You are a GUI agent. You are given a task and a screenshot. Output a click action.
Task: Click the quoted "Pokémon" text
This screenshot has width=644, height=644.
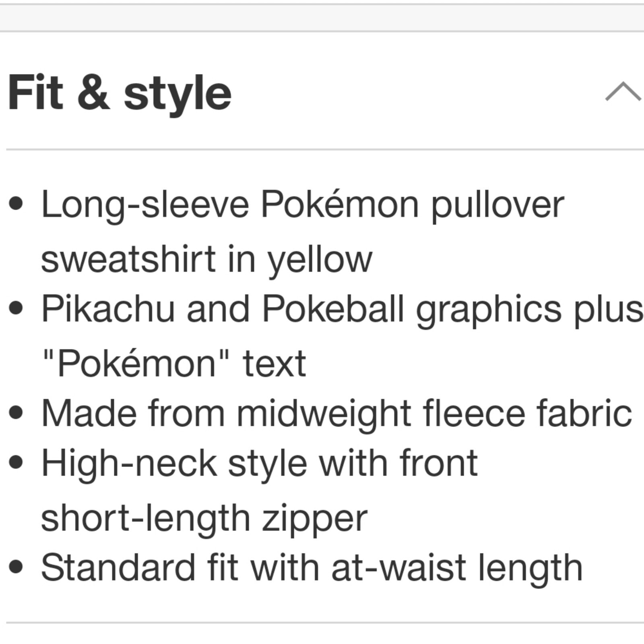pos(136,364)
